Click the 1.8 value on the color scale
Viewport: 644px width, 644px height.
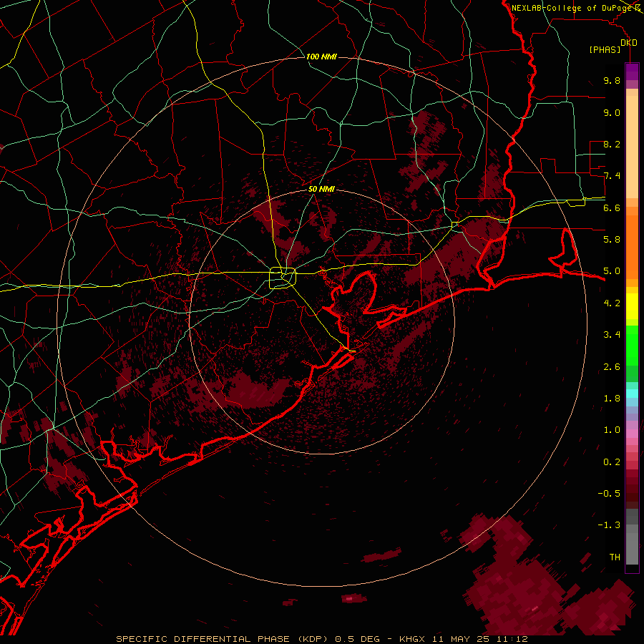[x=612, y=399]
